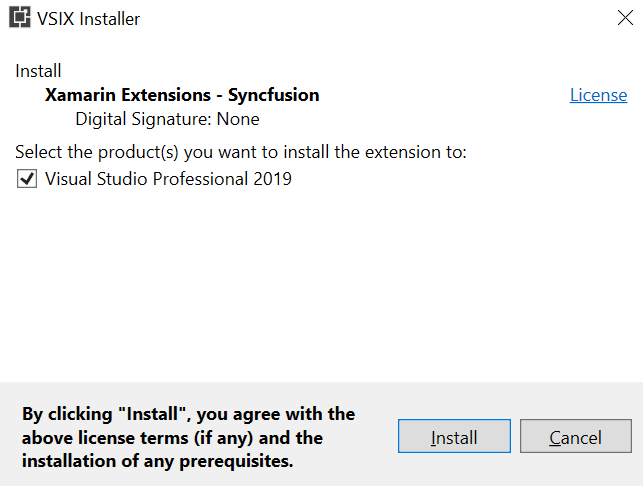Click the empty white area below the product list

[320, 290]
